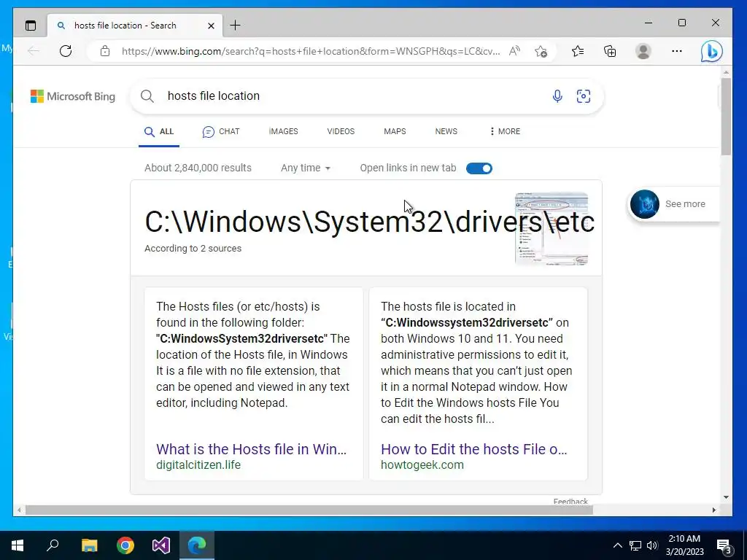Select the ALL results tab
Image resolution: width=747 pixels, height=560 pixels.
coord(159,131)
